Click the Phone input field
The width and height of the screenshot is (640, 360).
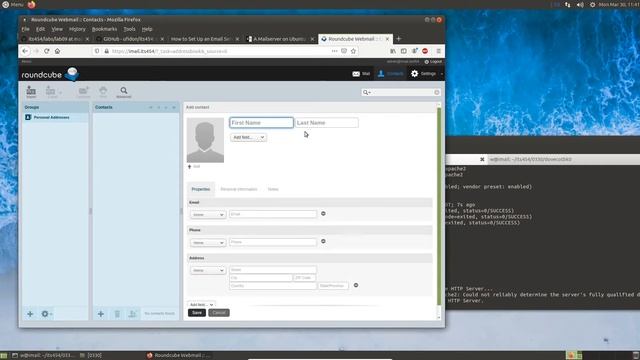[273, 242]
